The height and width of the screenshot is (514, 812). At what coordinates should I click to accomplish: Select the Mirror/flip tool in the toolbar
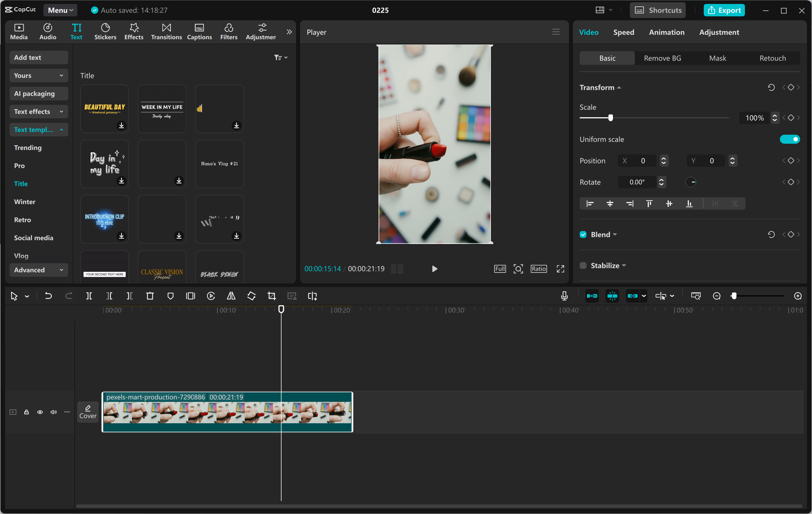click(x=231, y=296)
